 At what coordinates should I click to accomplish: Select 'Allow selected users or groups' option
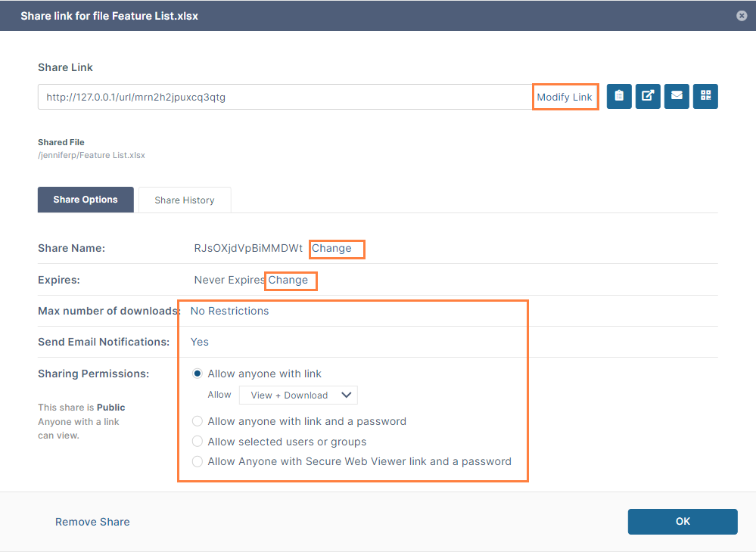click(x=198, y=442)
